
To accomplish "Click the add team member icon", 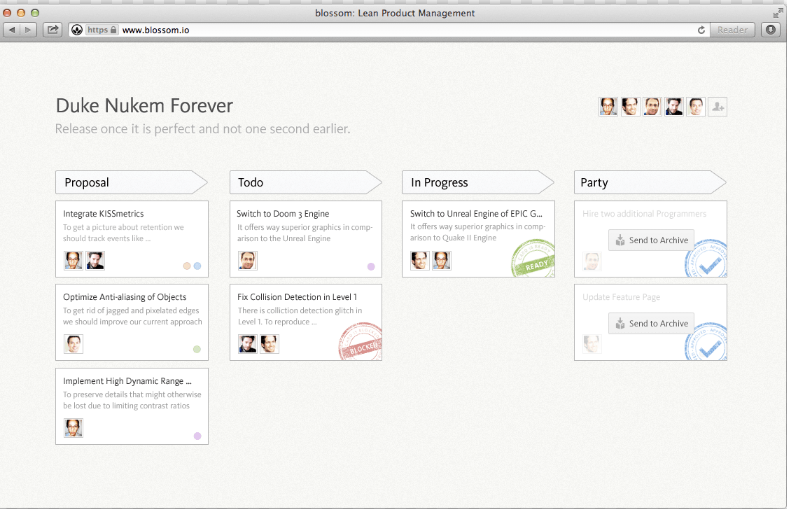I will (x=717, y=107).
